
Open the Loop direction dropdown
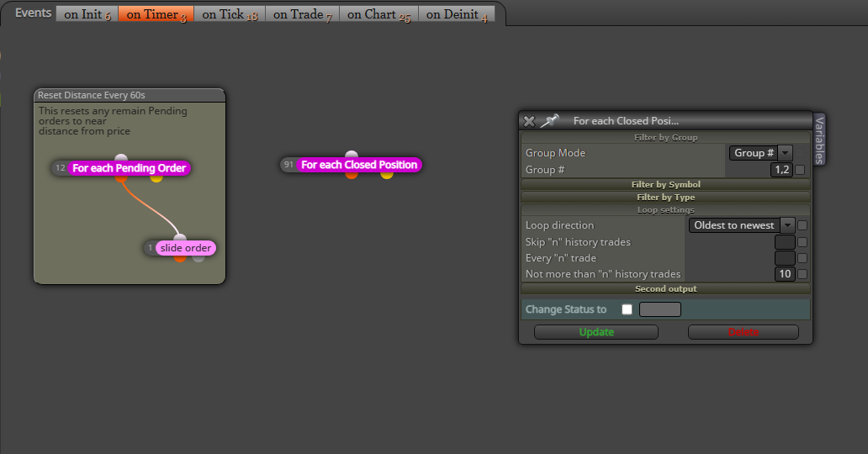click(x=742, y=225)
